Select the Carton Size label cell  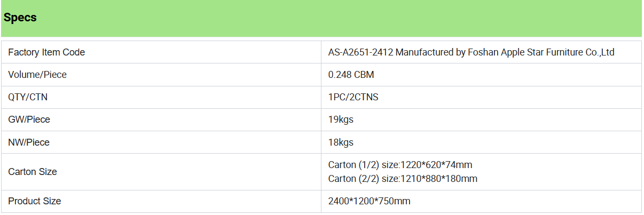(161, 172)
